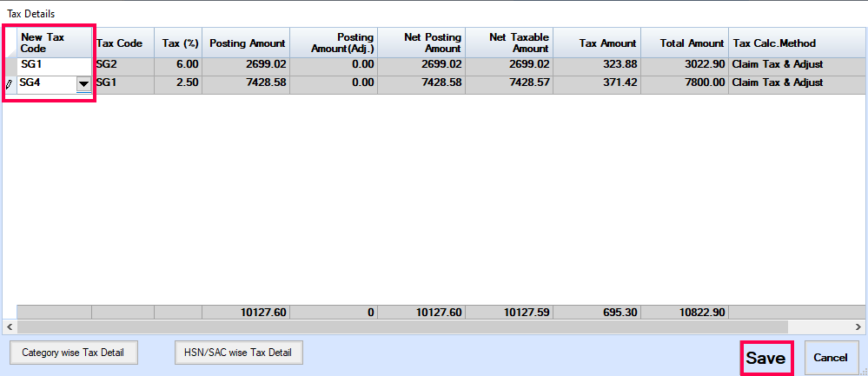The height and width of the screenshot is (376, 868).
Task: Click the Total Amount column header
Action: click(684, 43)
